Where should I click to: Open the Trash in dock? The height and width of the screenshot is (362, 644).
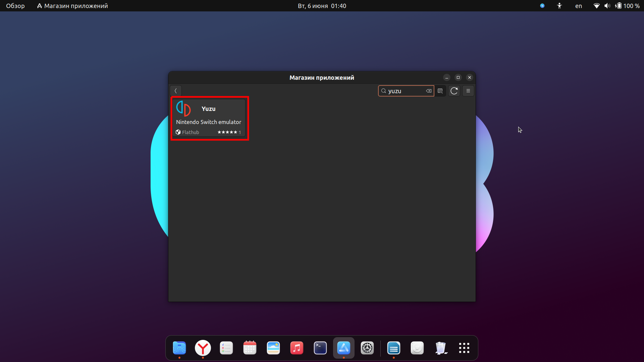pyautogui.click(x=441, y=348)
